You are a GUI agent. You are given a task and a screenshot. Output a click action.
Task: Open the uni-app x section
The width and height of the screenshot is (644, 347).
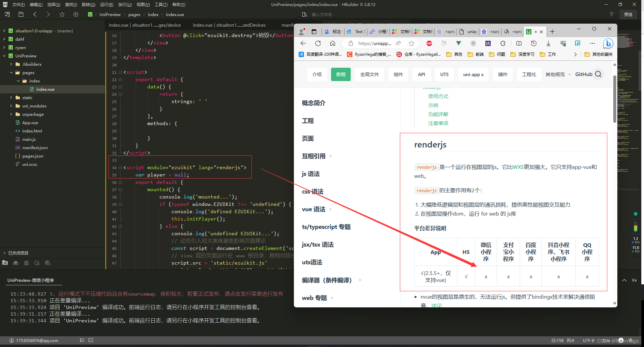[x=473, y=74]
